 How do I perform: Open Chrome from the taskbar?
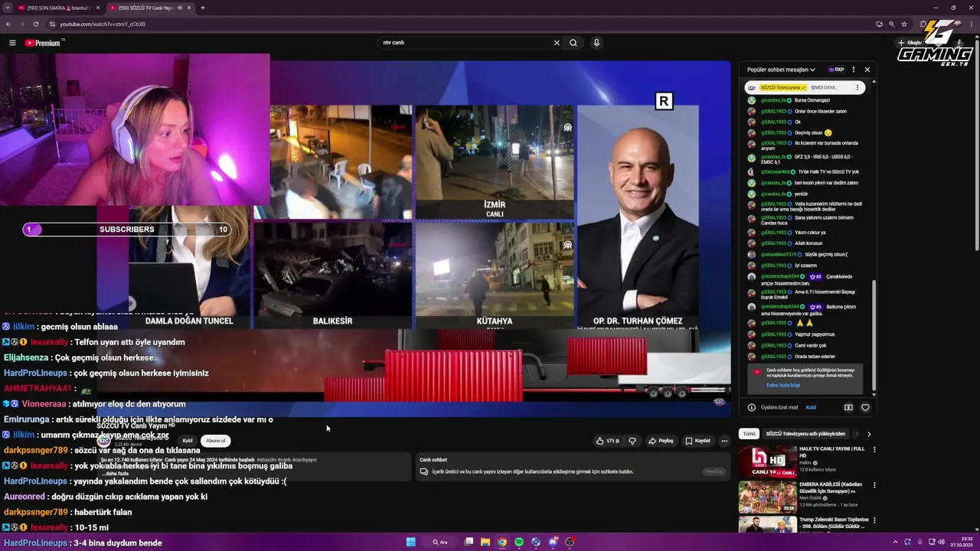point(502,542)
